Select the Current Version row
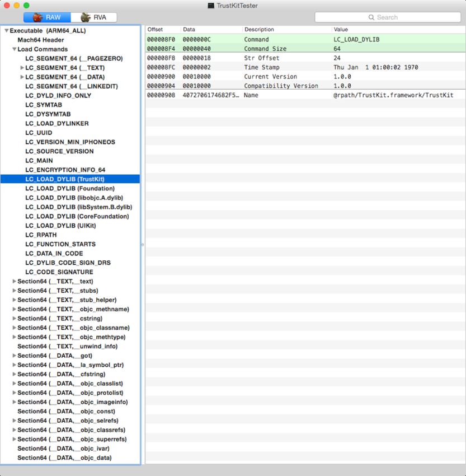 pos(305,77)
